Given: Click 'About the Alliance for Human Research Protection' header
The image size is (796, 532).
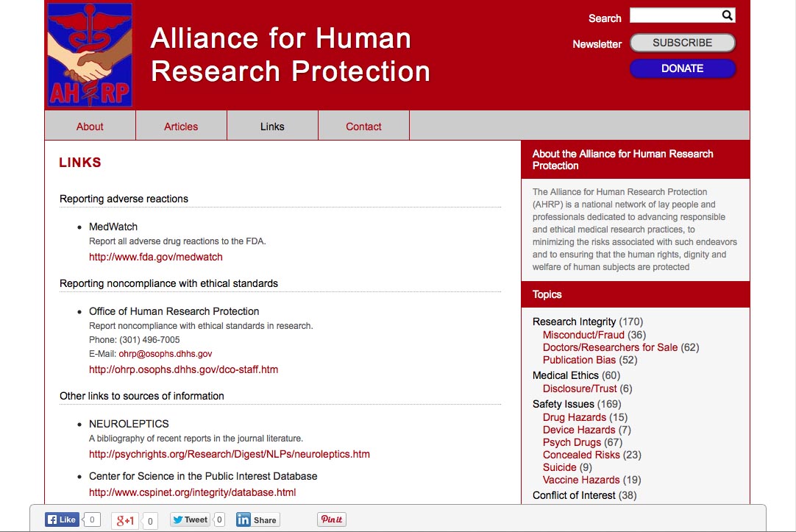Looking at the screenshot, I should (x=636, y=160).
